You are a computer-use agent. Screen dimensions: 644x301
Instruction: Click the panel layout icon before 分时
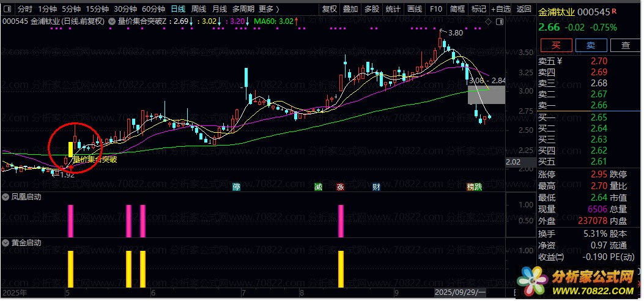[7, 9]
